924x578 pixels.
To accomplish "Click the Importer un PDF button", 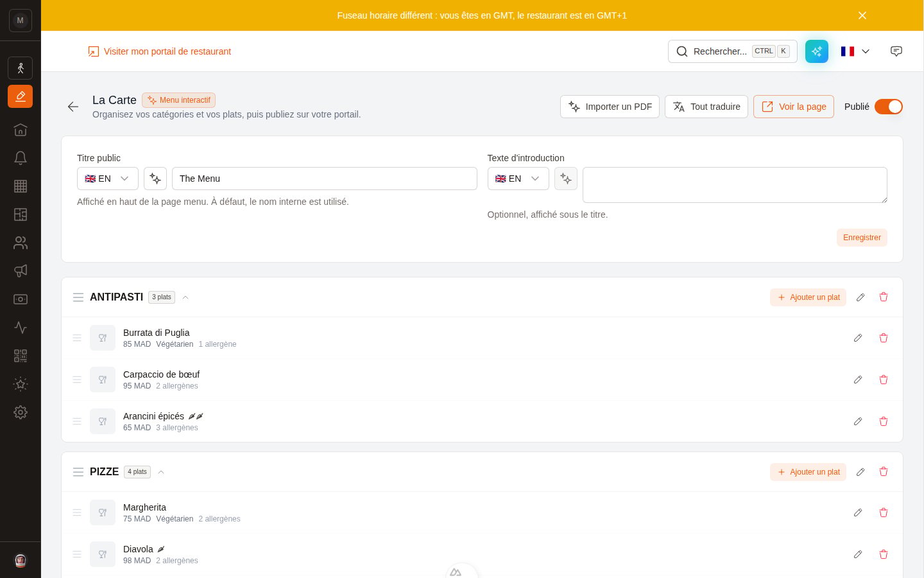I will coord(610,107).
